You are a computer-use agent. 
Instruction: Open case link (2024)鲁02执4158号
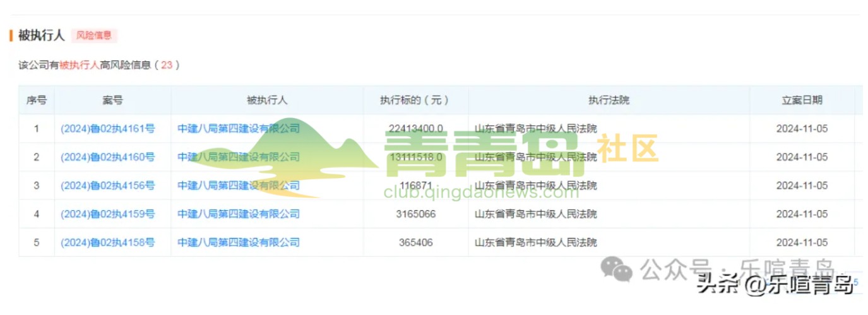coord(108,242)
